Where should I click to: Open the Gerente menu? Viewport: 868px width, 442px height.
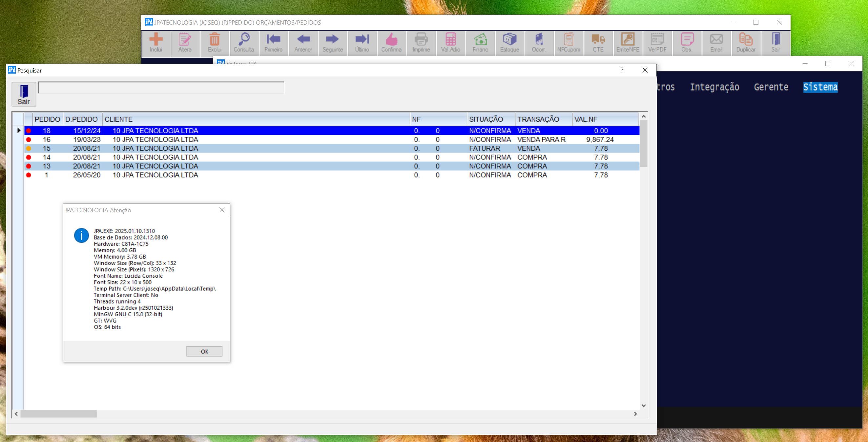[771, 87]
